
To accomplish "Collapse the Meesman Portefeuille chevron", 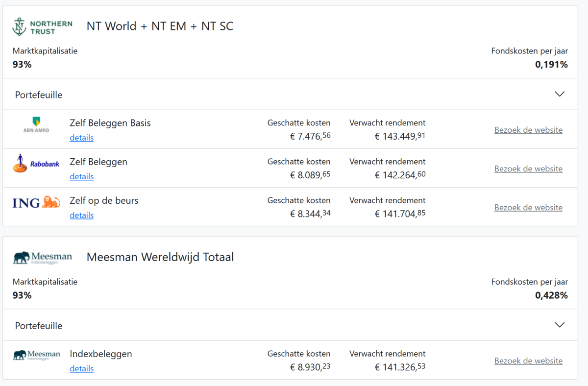I will click(x=559, y=325).
